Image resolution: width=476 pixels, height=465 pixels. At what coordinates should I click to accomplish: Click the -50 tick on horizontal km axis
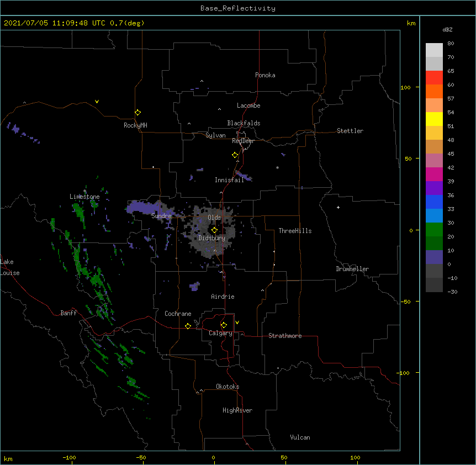point(141,457)
